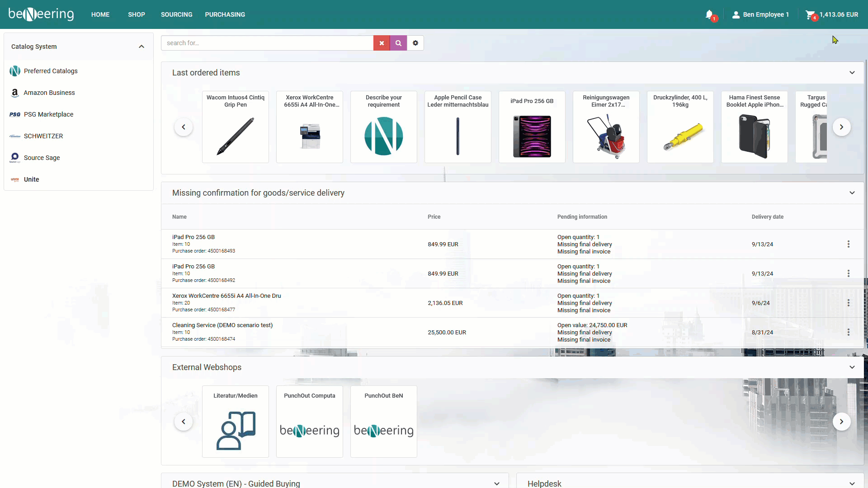Viewport: 868px width, 488px height.
Task: Open Source Sage catalog
Action: point(42,158)
